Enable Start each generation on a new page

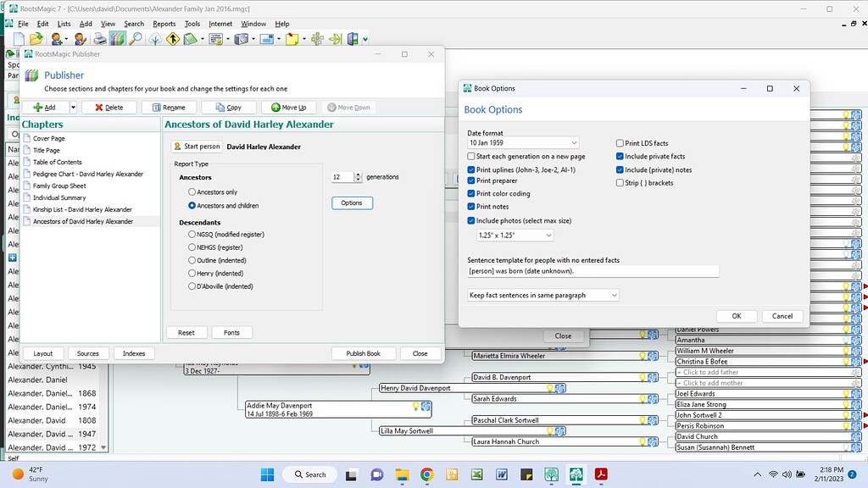tap(471, 157)
